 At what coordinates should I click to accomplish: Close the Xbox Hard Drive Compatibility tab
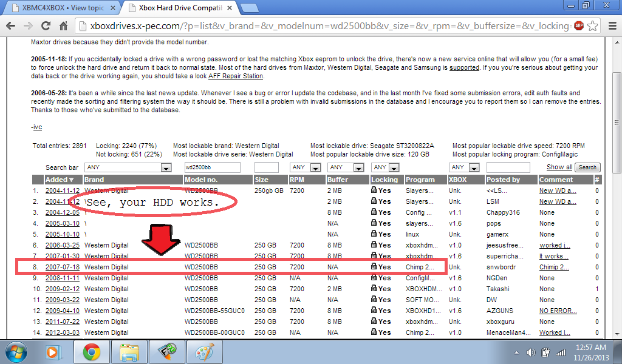point(229,8)
